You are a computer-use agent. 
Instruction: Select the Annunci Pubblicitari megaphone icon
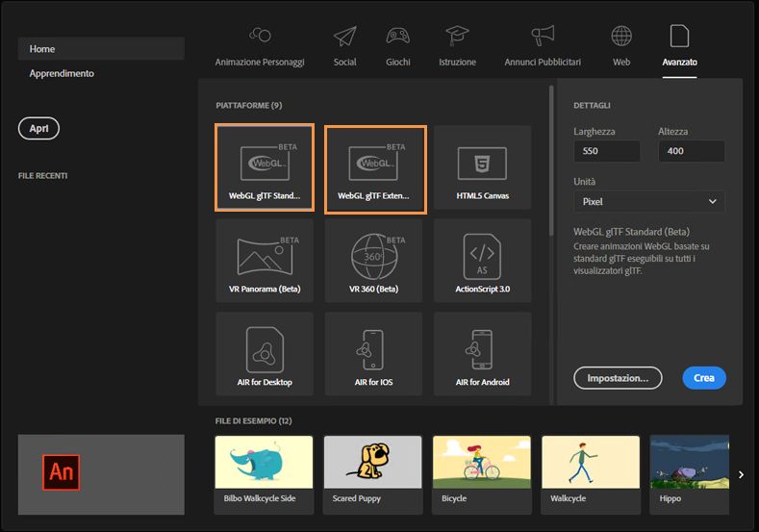point(543,36)
